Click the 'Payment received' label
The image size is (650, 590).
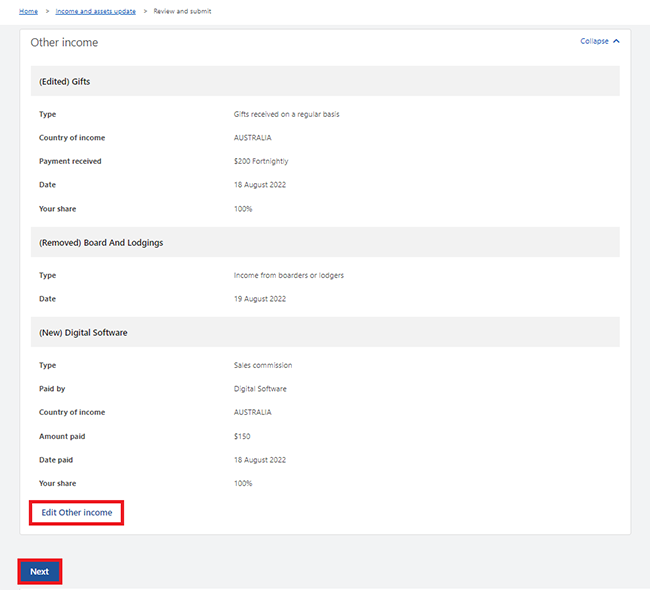pyautogui.click(x=70, y=161)
